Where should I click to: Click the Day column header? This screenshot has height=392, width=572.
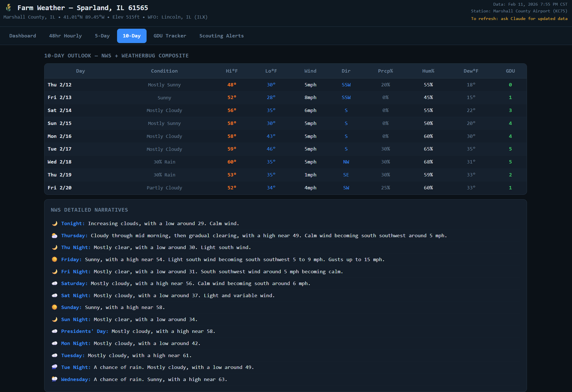[x=81, y=71]
